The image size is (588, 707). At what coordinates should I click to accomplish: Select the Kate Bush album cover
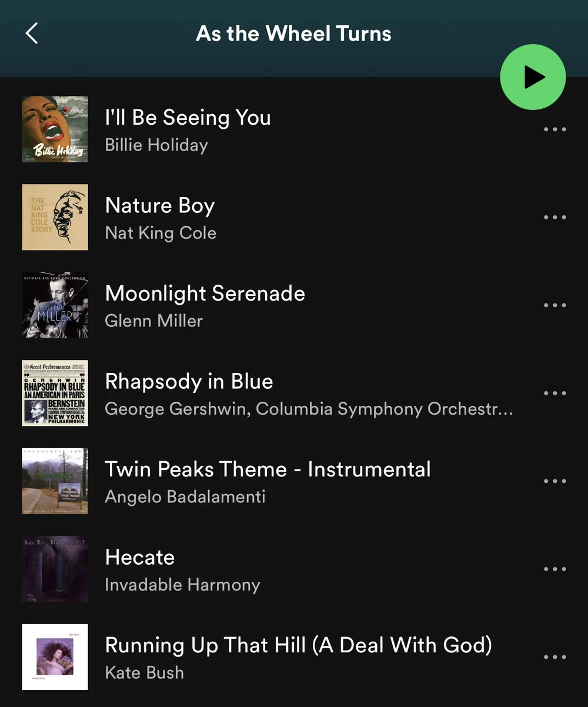click(55, 657)
